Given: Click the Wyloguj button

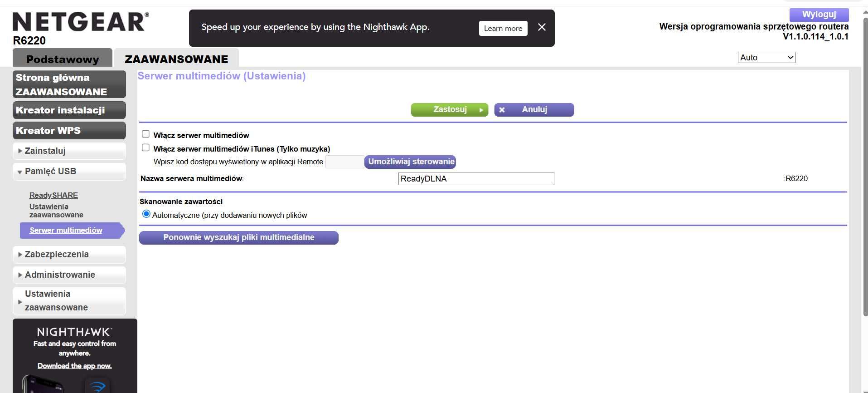Looking at the screenshot, I should click(x=819, y=15).
